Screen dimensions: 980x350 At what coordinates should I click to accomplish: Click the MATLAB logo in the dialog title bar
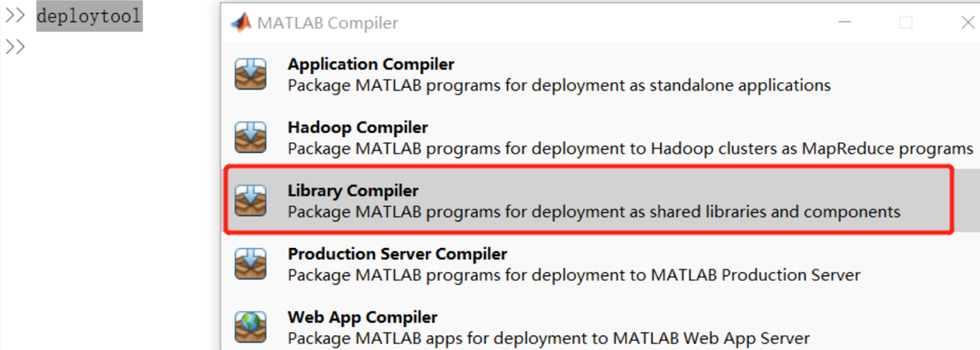(x=241, y=23)
